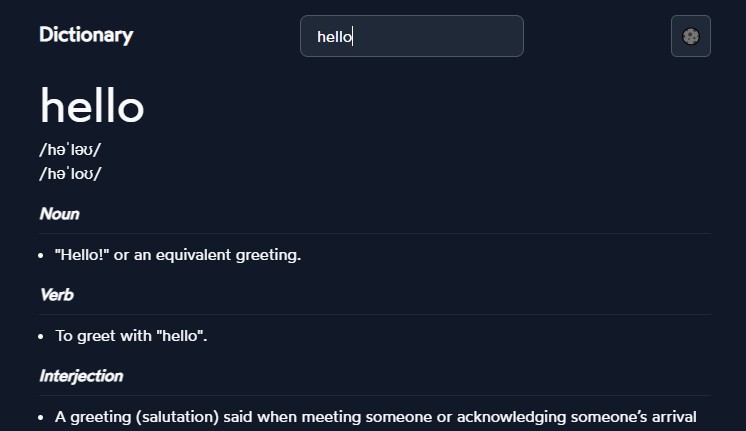Click the noun definition about an equivalent greeting
The image size is (746, 431).
[x=178, y=255]
